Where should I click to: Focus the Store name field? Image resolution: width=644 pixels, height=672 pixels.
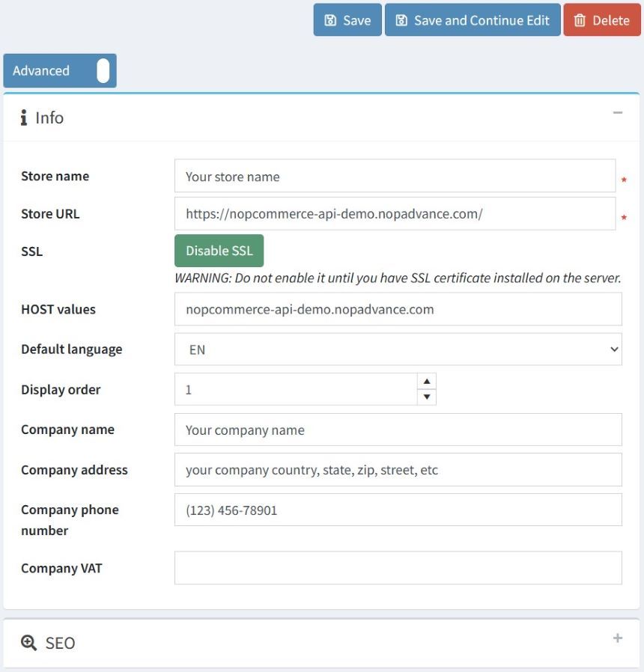point(395,176)
